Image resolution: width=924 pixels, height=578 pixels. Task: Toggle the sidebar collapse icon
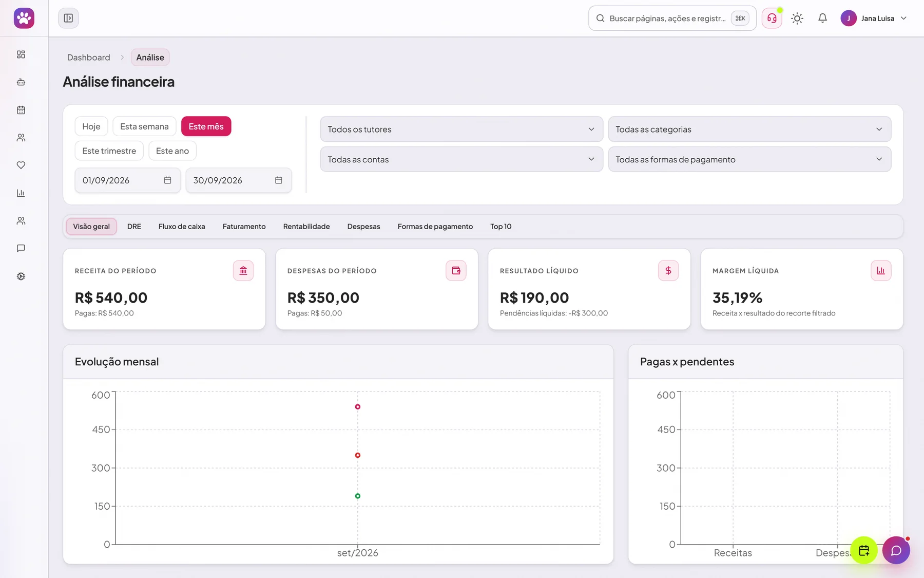[68, 18]
